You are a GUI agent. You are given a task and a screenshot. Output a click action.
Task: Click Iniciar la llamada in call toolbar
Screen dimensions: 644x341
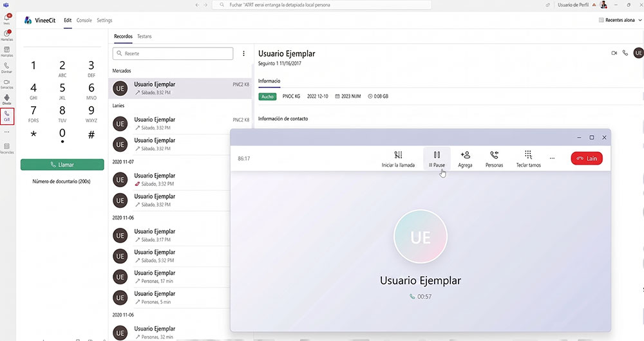click(x=398, y=159)
